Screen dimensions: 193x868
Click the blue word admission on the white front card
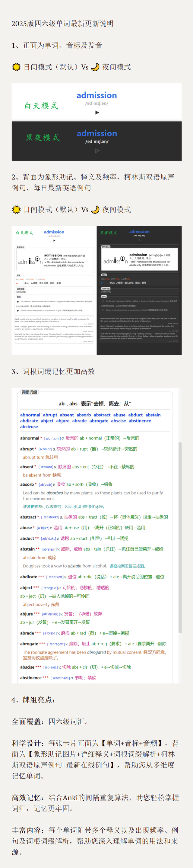tap(97, 95)
